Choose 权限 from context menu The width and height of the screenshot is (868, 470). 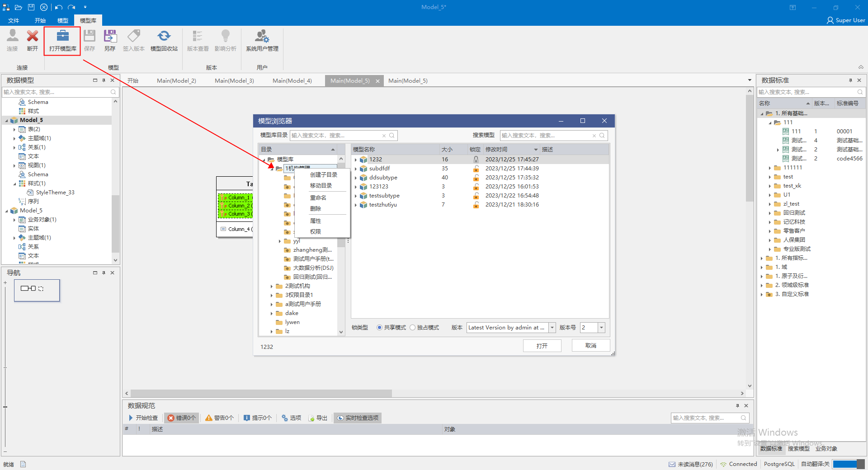(x=316, y=231)
